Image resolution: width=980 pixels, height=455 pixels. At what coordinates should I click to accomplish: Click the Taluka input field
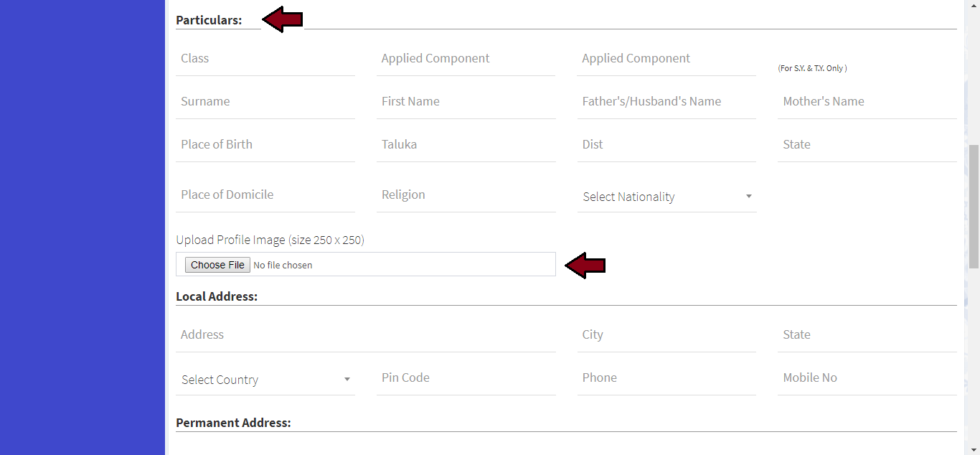[466, 145]
